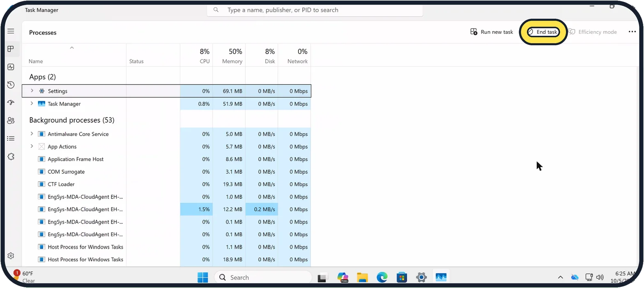
Task: Select EngSys-MDA-CloudAgent row using 12.2 MB
Action: (166, 209)
